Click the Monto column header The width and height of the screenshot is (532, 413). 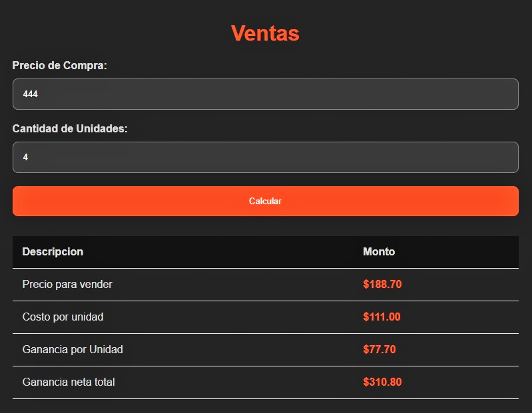tap(379, 252)
